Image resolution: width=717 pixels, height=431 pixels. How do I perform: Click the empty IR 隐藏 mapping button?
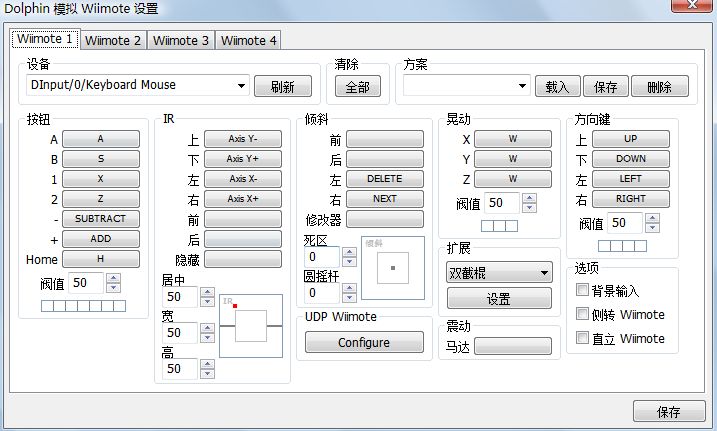pos(243,259)
